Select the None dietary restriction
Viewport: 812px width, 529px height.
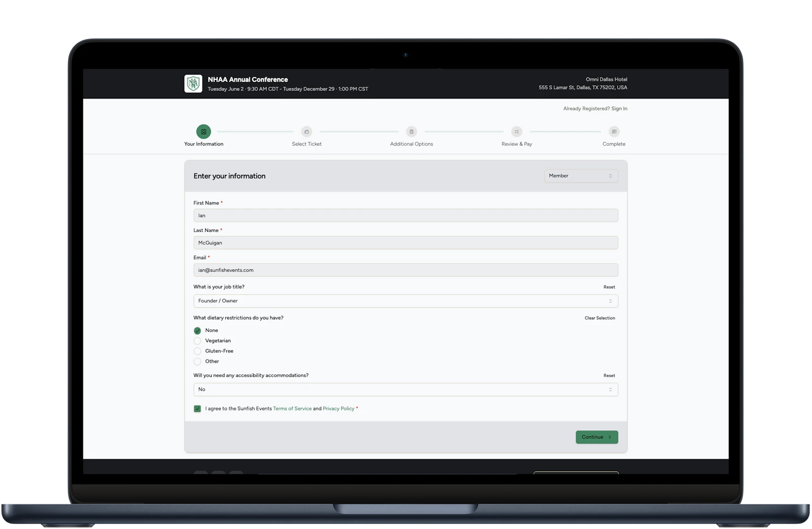pyautogui.click(x=197, y=331)
